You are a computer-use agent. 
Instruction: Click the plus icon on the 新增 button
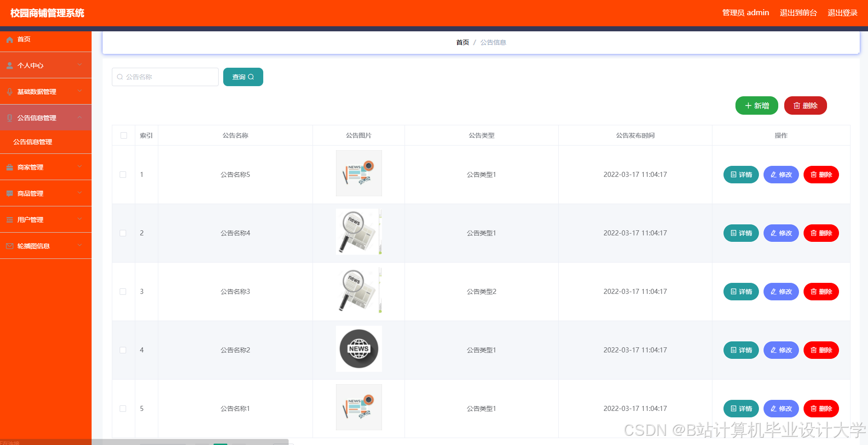(x=748, y=105)
